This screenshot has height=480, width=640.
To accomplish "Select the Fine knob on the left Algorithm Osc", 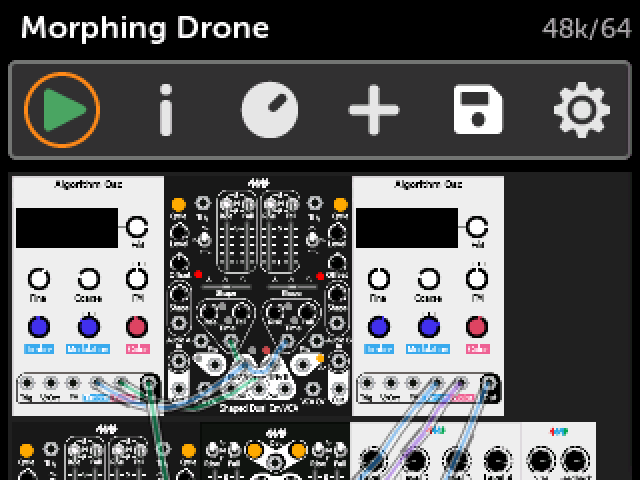I will 39,279.
